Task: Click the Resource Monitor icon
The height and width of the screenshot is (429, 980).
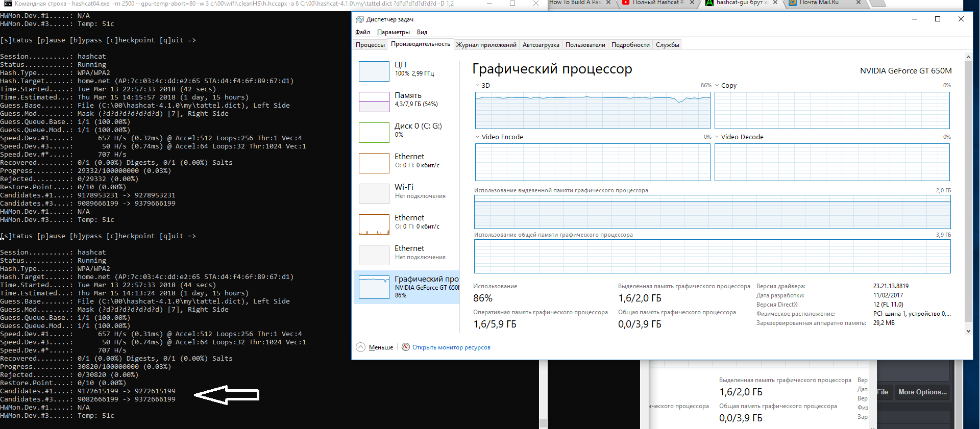Action: point(406,347)
